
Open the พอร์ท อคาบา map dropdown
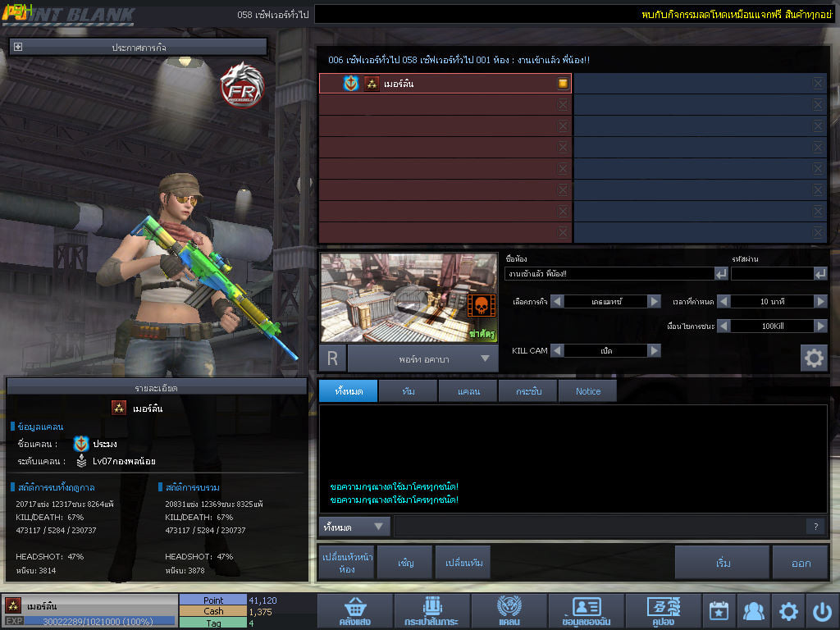pyautogui.click(x=423, y=358)
